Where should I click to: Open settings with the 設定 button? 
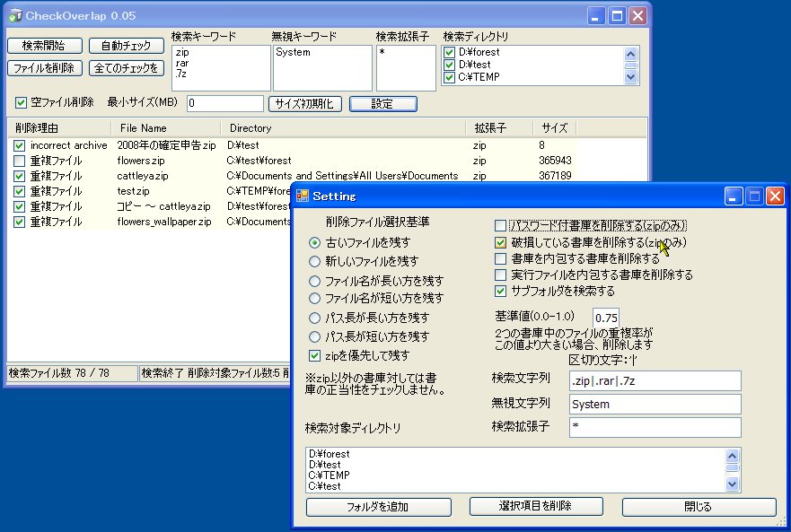[x=382, y=103]
